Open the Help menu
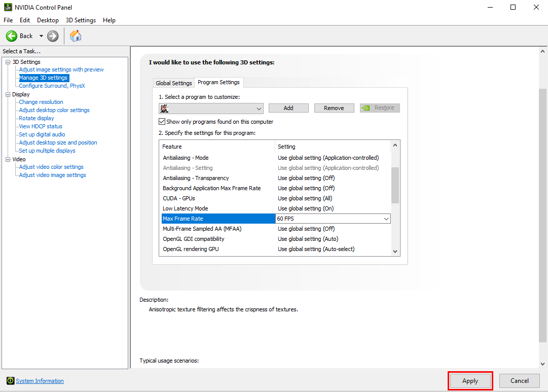The image size is (548, 392). 109,20
